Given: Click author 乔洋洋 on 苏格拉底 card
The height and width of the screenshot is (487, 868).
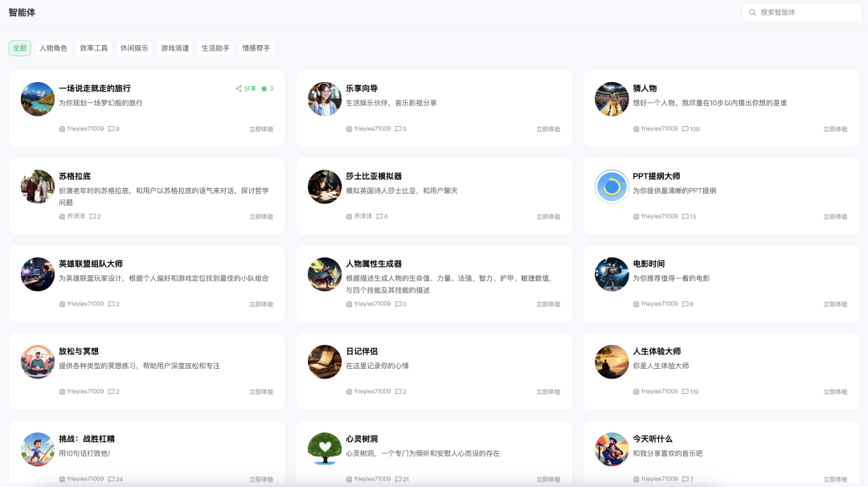Looking at the screenshot, I should [76, 216].
